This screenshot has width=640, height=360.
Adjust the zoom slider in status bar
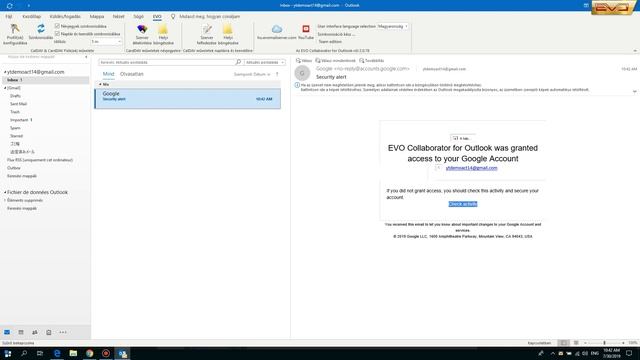click(x=604, y=343)
